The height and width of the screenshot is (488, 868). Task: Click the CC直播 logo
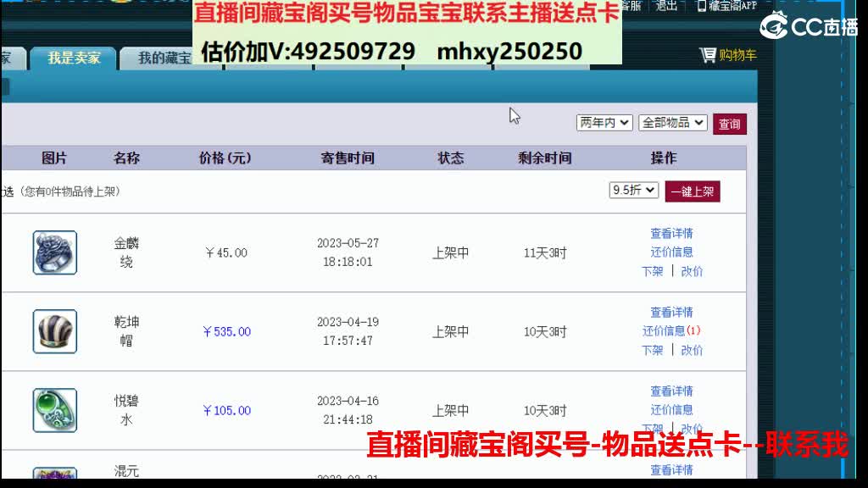click(x=805, y=25)
